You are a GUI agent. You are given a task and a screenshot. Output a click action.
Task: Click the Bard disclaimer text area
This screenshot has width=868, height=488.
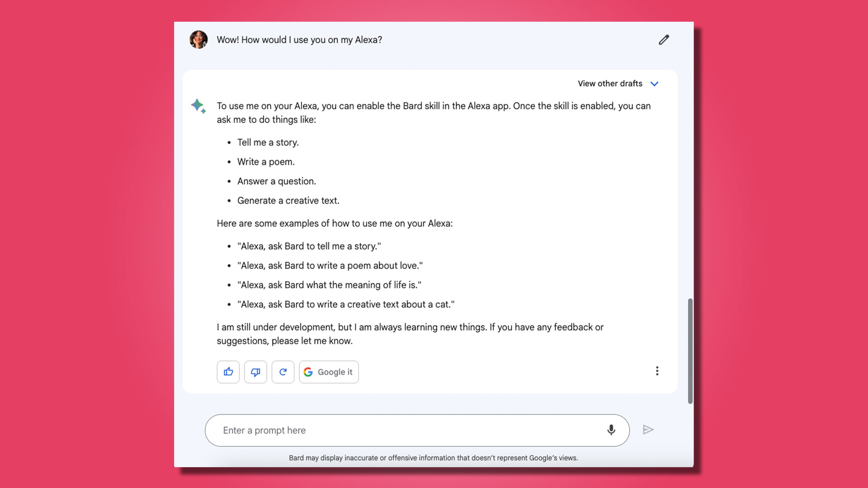[x=434, y=458]
